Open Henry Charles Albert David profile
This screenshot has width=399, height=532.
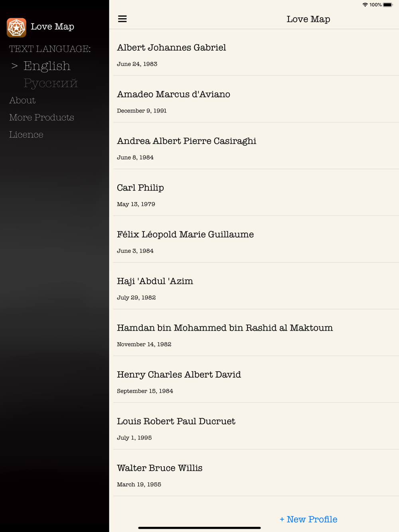coord(256,379)
